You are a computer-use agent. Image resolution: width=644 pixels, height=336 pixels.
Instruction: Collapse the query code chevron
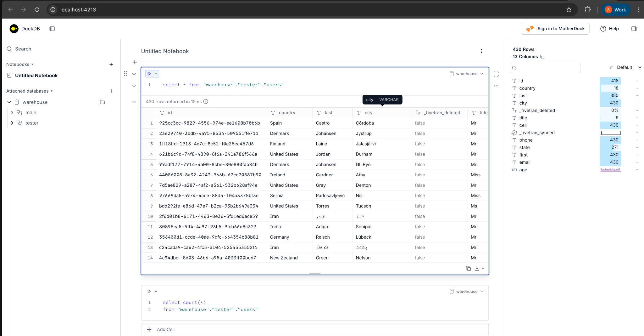(x=134, y=86)
